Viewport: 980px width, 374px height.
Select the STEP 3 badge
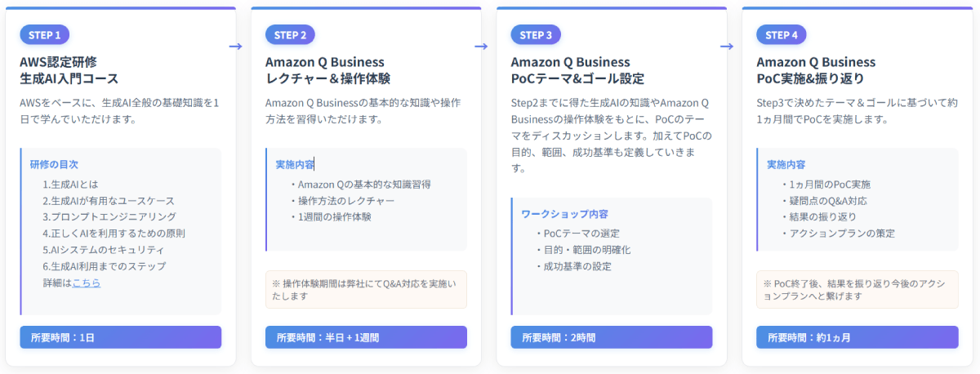[536, 34]
